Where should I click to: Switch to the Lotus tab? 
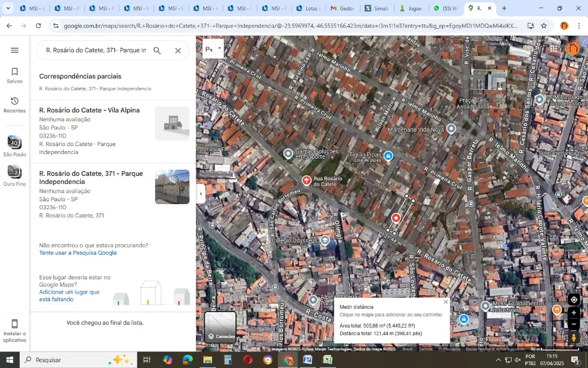308,8
